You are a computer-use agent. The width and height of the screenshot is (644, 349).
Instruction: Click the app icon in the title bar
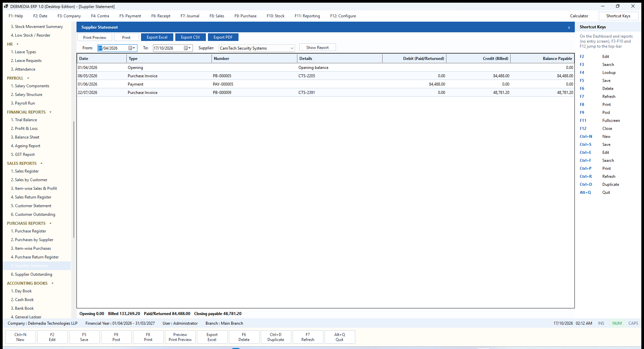(x=6, y=6)
